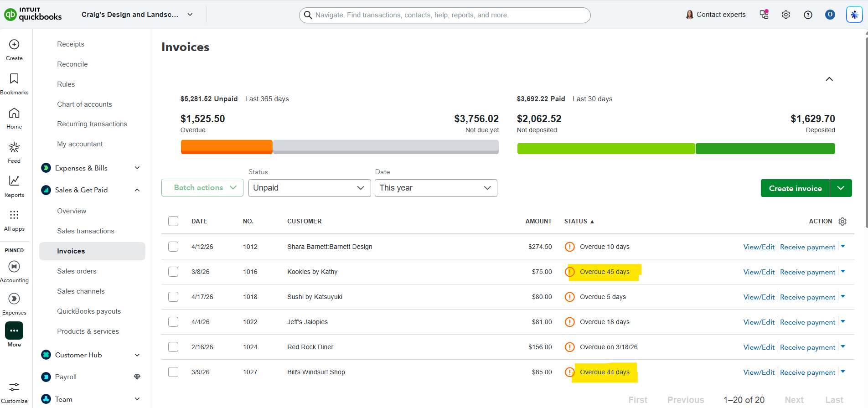Open Sales transactions menu item
This screenshot has width=868, height=408.
point(86,231)
